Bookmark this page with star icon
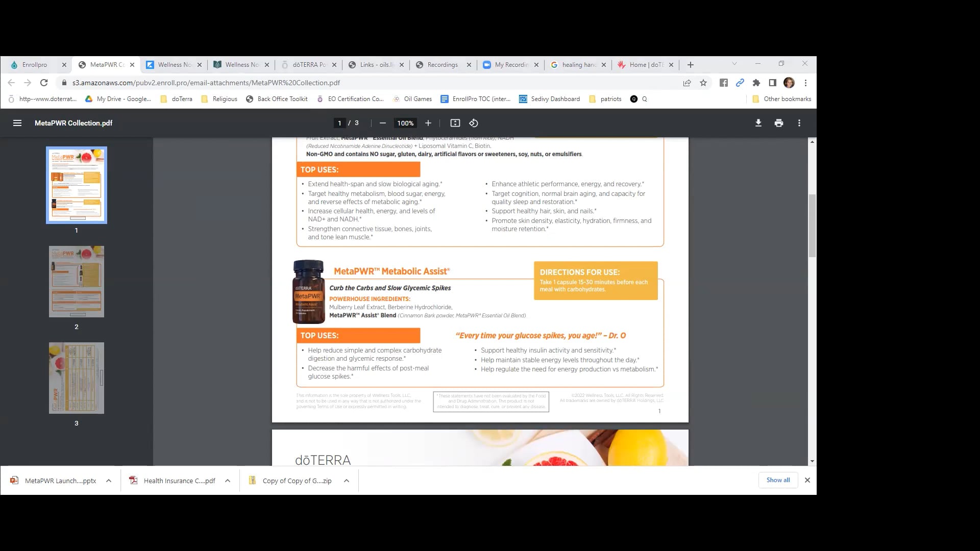 click(703, 83)
